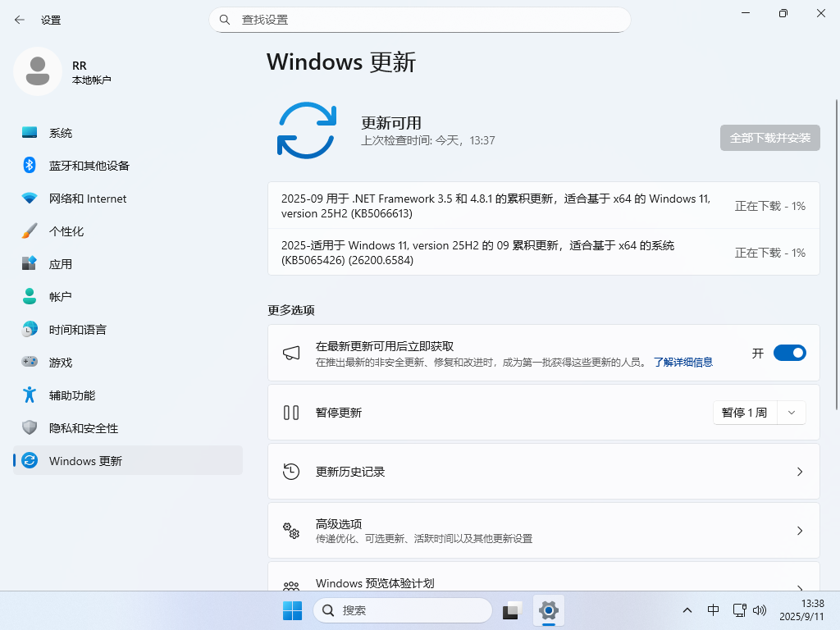Open the 暂停 1 周 dropdown arrow
Screen dimensions: 840x630
pyautogui.click(x=792, y=413)
